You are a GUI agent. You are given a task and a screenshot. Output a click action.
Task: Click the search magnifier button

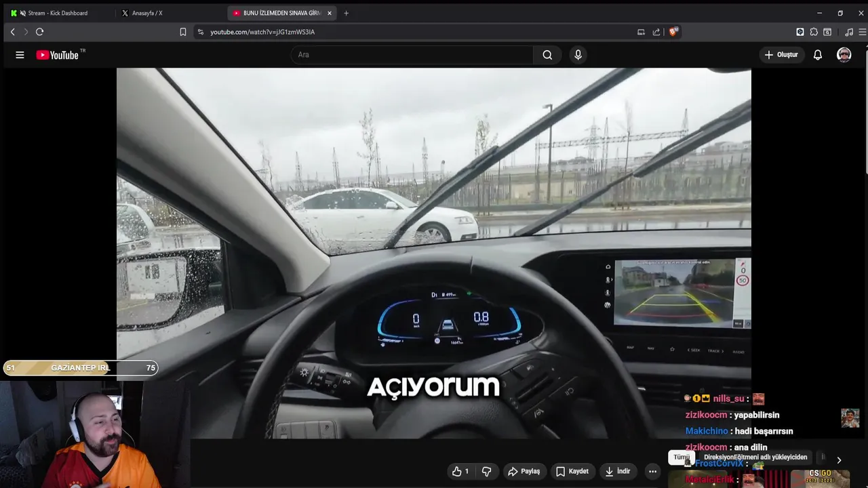click(547, 55)
